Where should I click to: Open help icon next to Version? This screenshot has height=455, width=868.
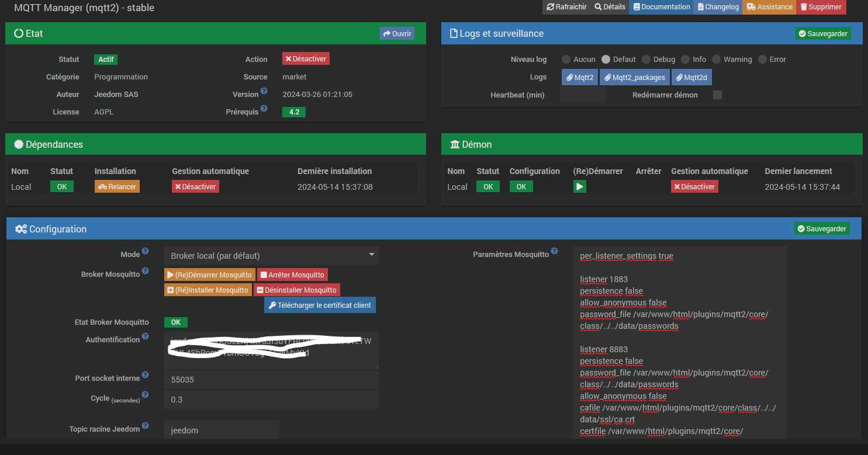(x=264, y=91)
